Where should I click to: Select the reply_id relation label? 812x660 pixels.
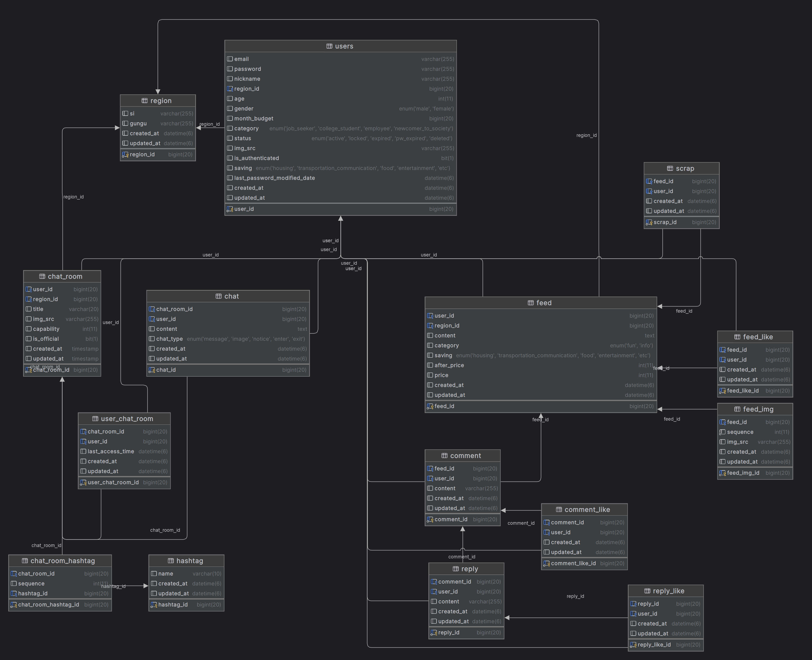point(575,596)
